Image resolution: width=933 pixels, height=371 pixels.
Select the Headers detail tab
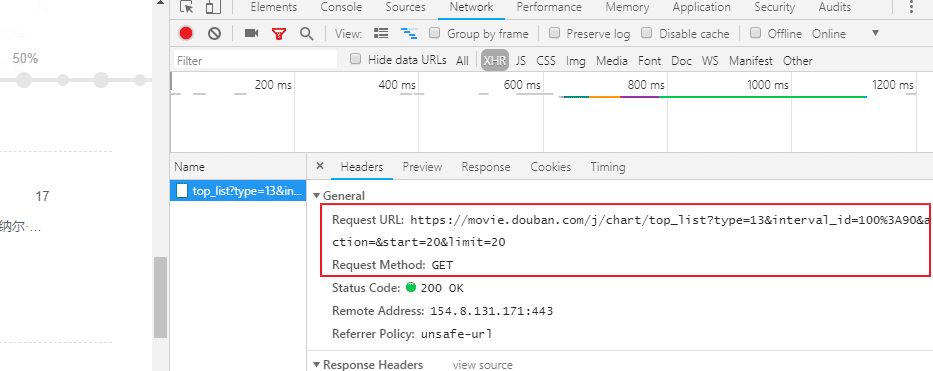(x=362, y=167)
